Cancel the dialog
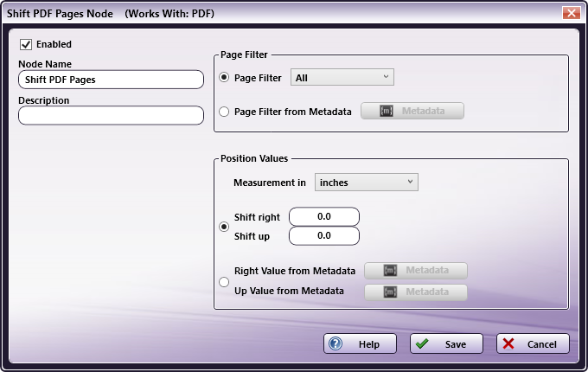588x372 pixels. click(x=533, y=343)
